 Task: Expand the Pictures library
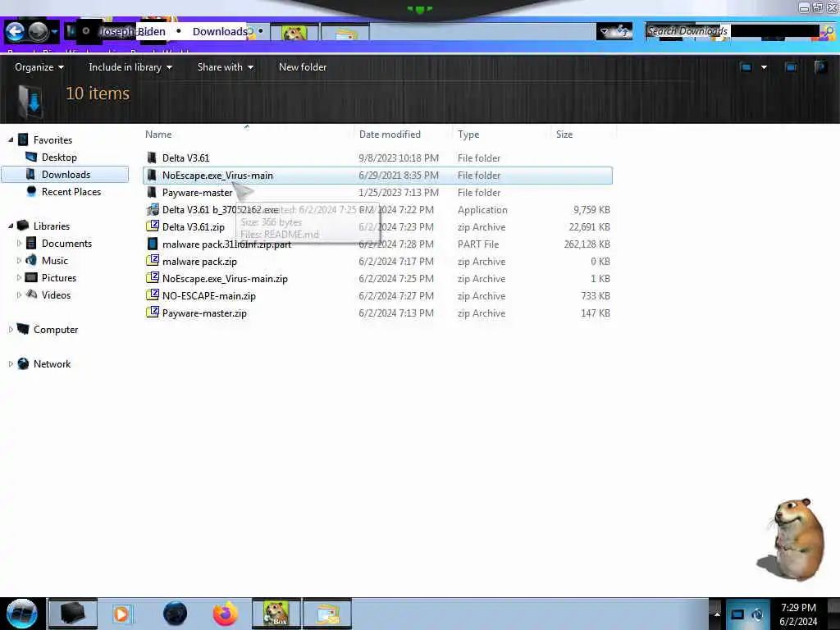[20, 277]
